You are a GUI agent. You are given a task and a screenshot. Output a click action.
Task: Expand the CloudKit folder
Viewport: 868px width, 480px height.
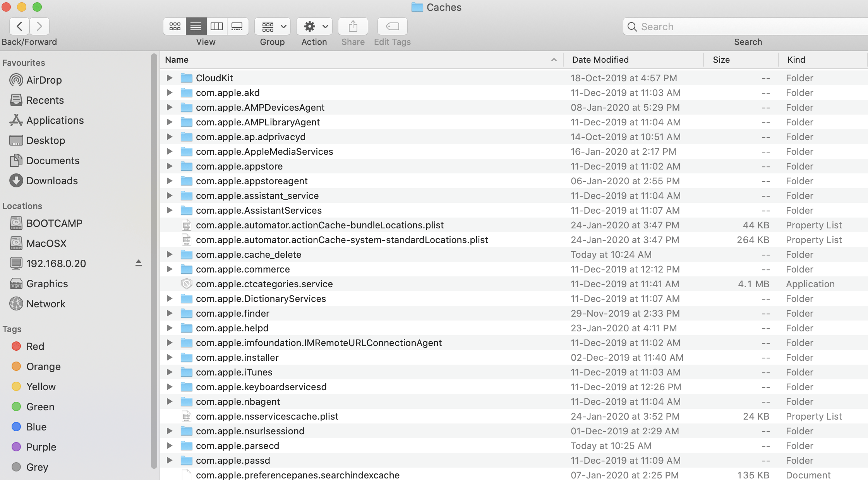pyautogui.click(x=169, y=78)
